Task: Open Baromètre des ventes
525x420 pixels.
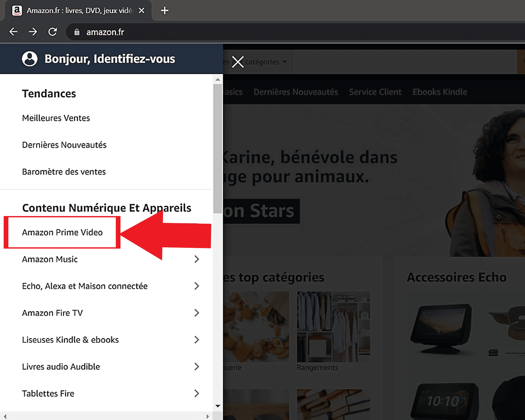Action: [x=64, y=172]
